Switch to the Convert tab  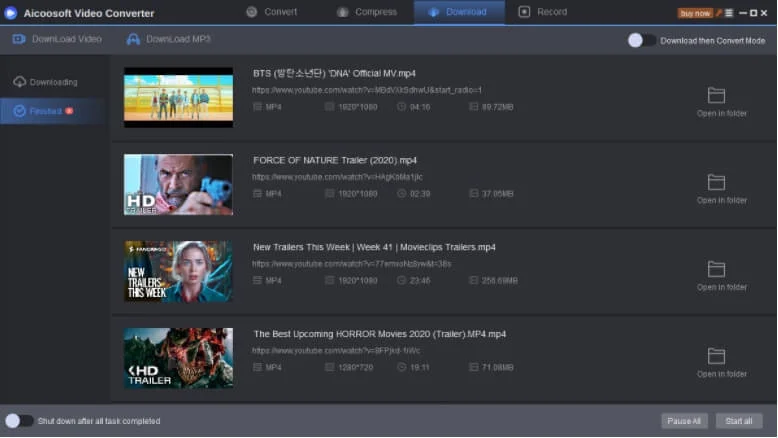271,12
